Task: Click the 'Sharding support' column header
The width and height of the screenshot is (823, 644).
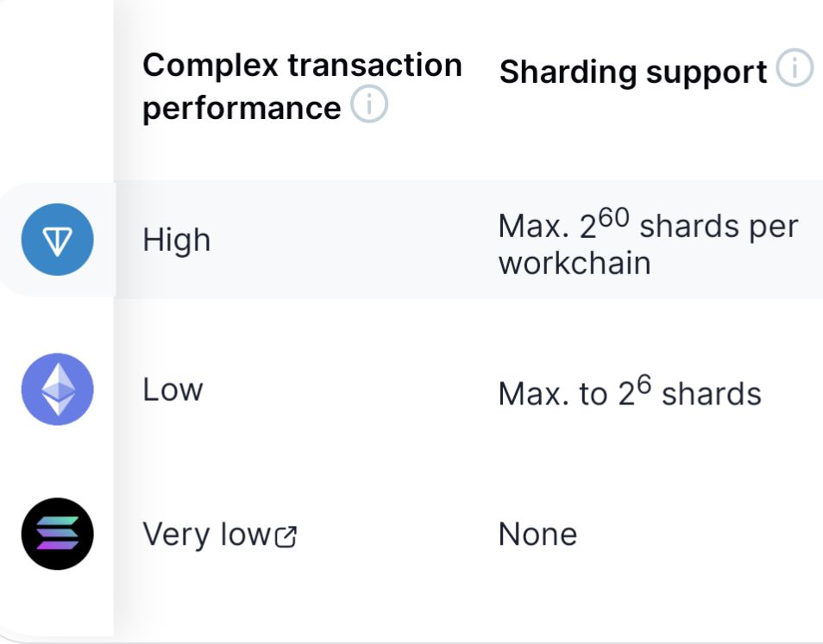Action: point(632,72)
